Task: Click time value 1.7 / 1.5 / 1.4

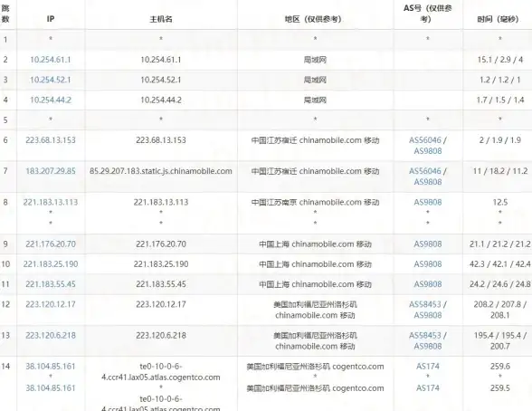Action: pyautogui.click(x=499, y=100)
